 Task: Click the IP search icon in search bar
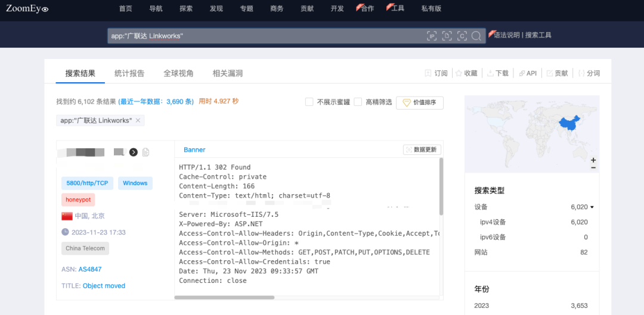(x=431, y=36)
